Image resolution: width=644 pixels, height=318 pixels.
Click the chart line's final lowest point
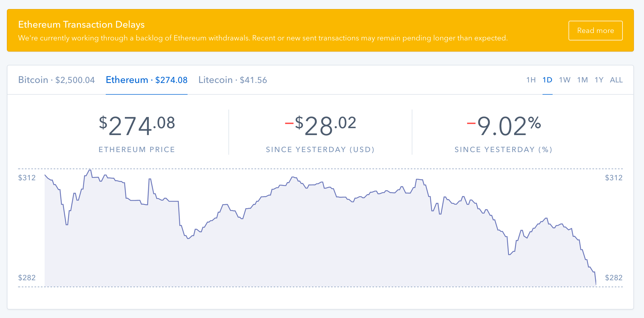coord(596,284)
